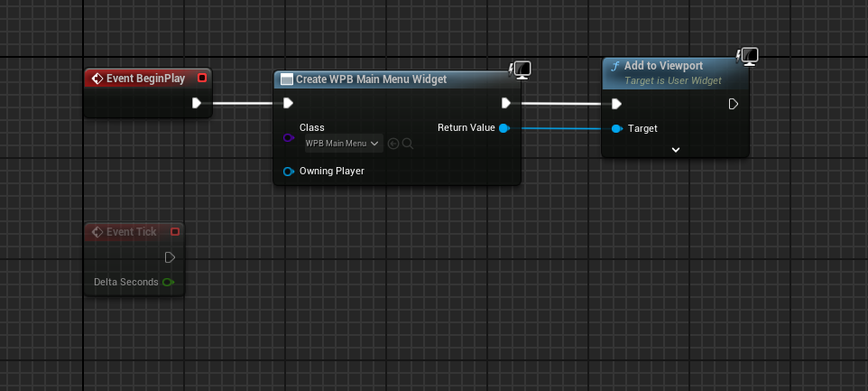Click the Browse to asset magnifier icon
868x391 pixels.
[x=408, y=144]
